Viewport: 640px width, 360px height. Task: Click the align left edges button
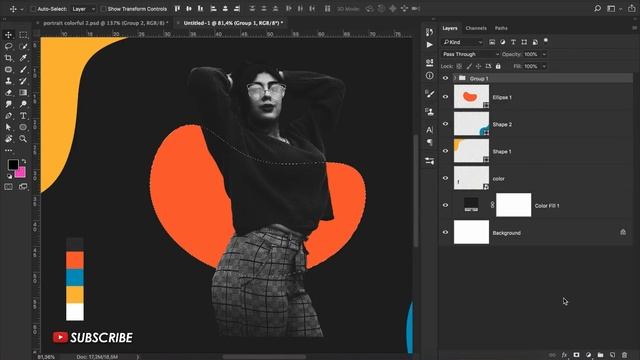[x=213, y=9]
